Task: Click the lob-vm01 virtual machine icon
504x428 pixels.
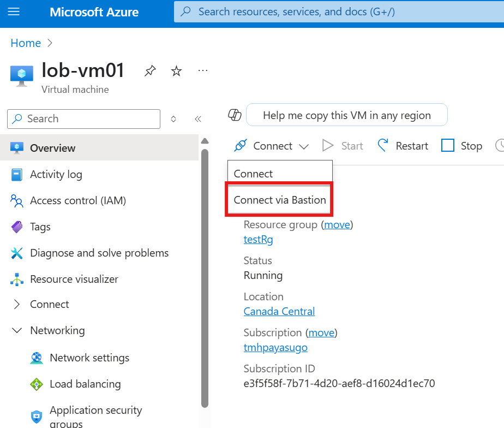Action: (21, 76)
